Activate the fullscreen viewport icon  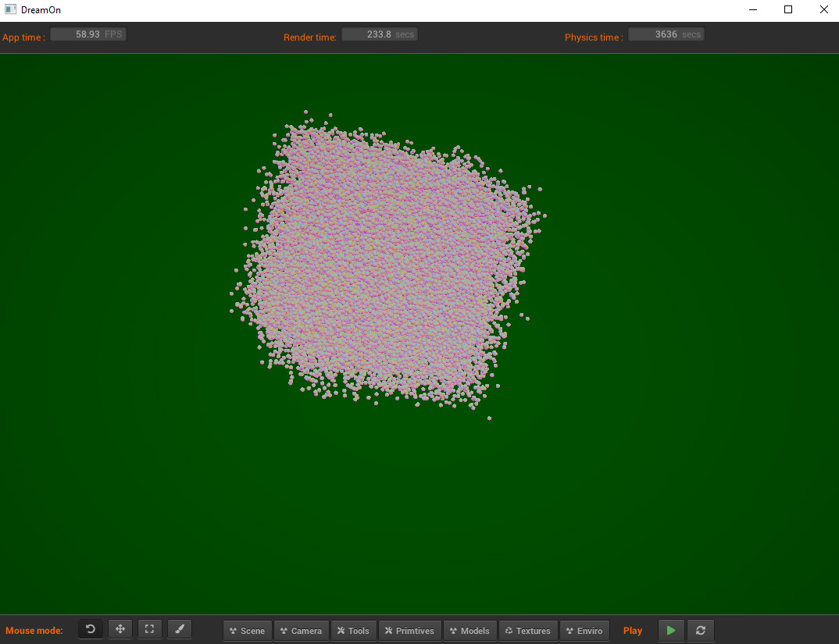(149, 629)
